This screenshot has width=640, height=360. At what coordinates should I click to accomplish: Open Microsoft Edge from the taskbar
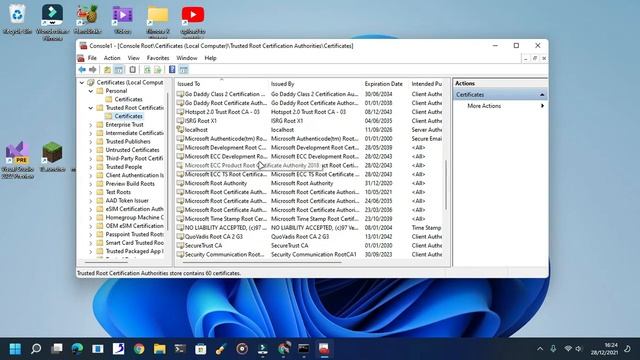coord(77,349)
